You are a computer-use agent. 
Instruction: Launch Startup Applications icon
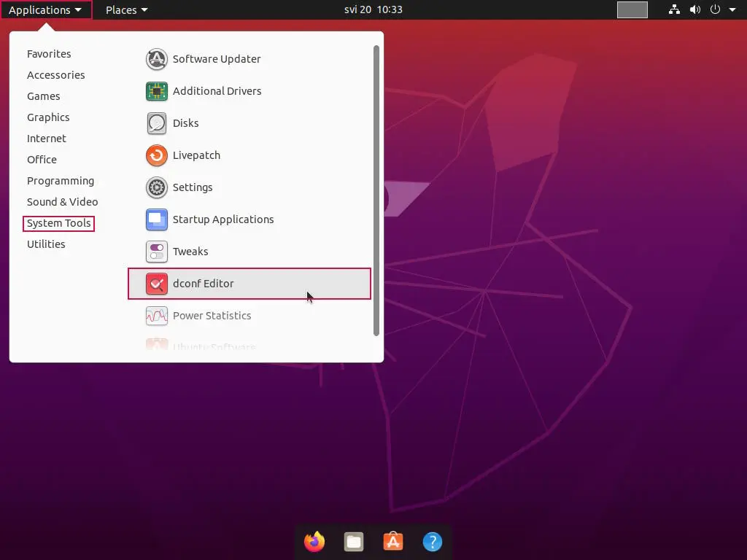click(x=157, y=219)
